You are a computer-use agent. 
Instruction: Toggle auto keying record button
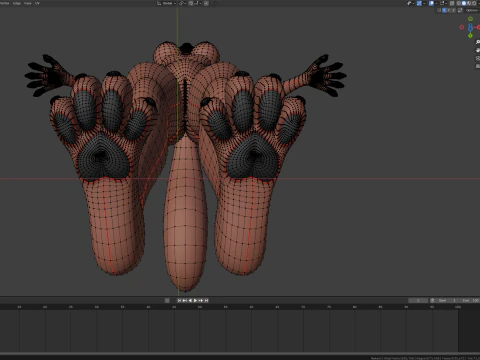(167, 300)
